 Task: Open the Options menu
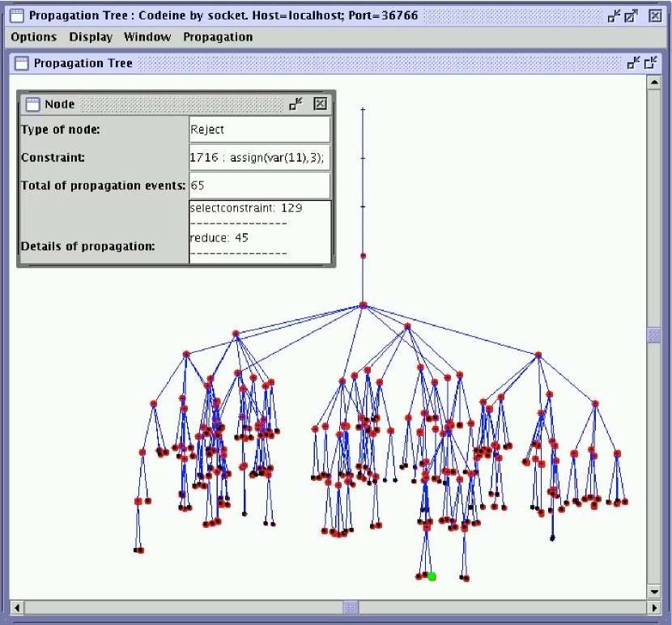coord(33,37)
